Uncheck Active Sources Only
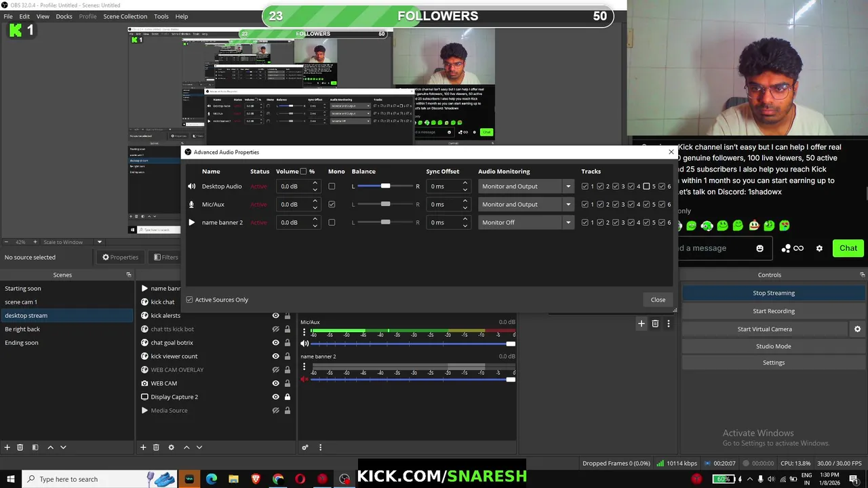Image resolution: width=868 pixels, height=488 pixels. (x=190, y=300)
